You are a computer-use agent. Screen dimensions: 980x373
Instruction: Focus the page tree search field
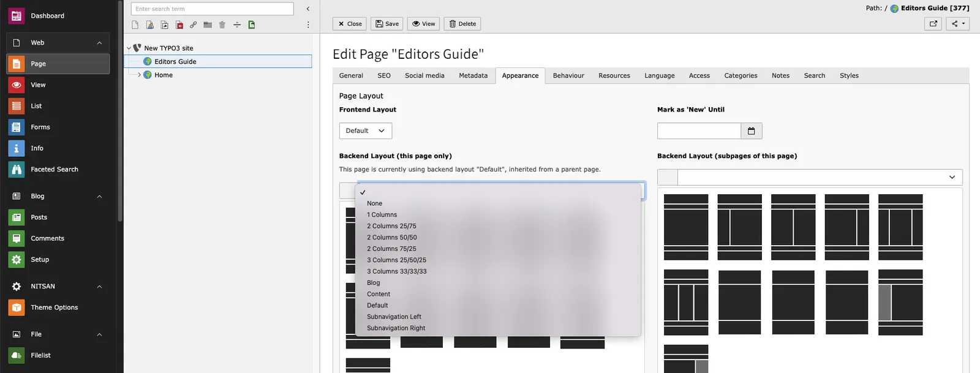point(212,9)
